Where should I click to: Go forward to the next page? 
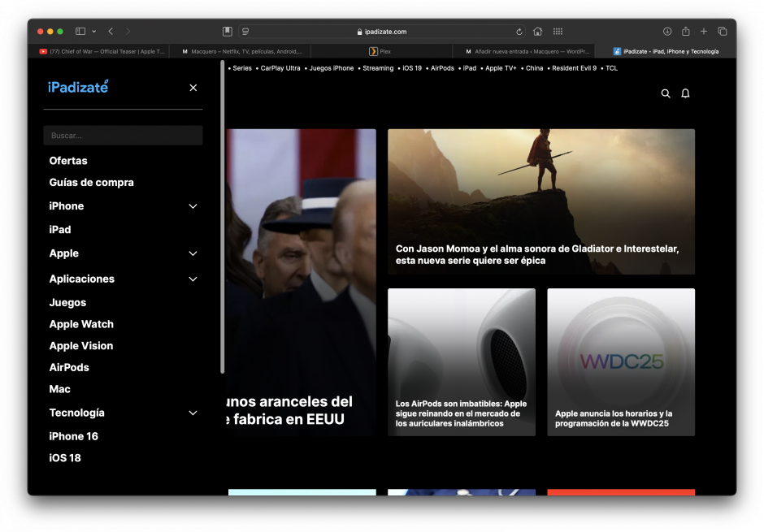pyautogui.click(x=128, y=31)
